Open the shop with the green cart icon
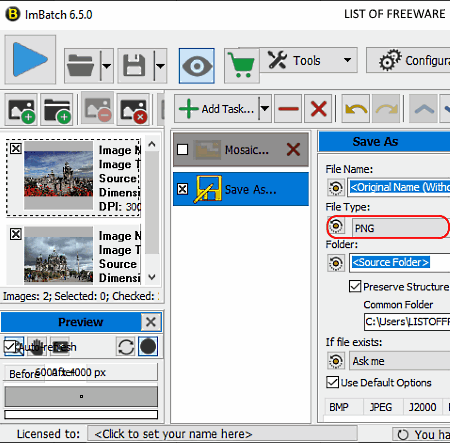This screenshot has height=443, width=450. (242, 66)
